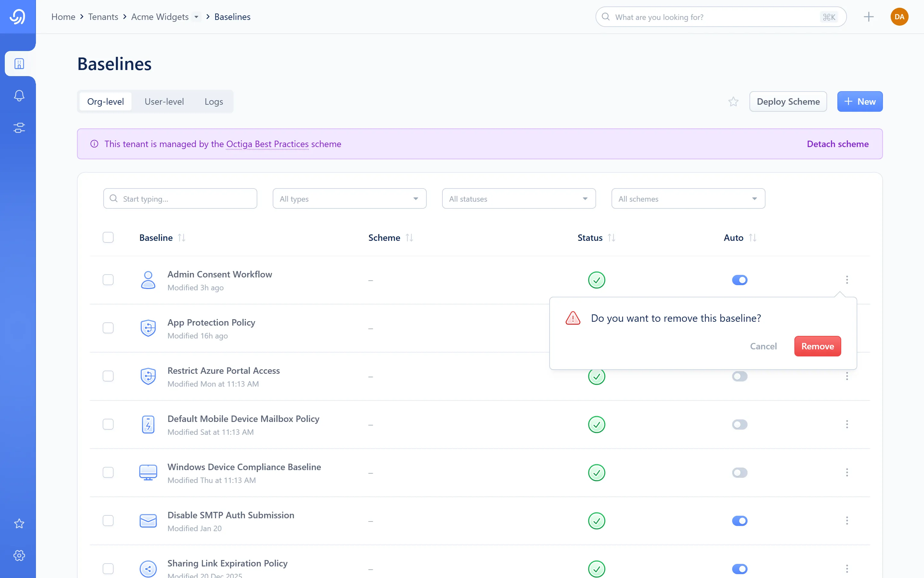This screenshot has width=924, height=578.
Task: Expand the All types filter dropdown
Action: pyautogui.click(x=349, y=198)
